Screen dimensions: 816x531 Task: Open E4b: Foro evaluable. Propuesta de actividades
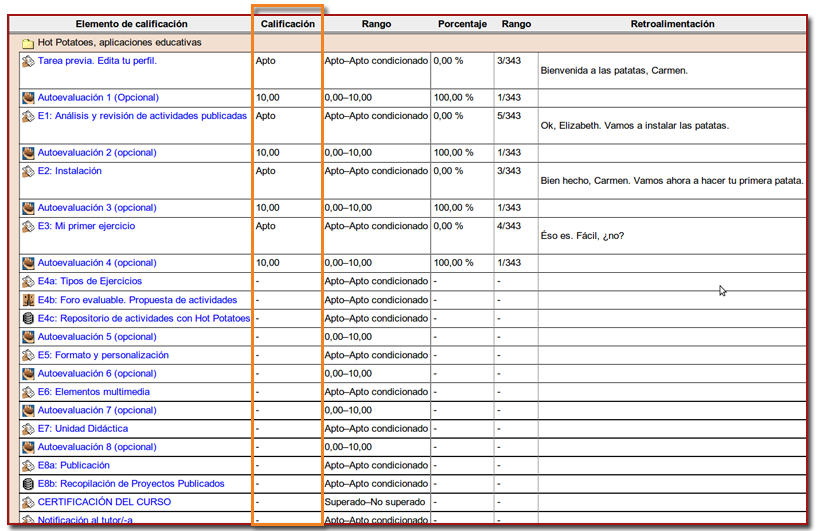[137, 300]
